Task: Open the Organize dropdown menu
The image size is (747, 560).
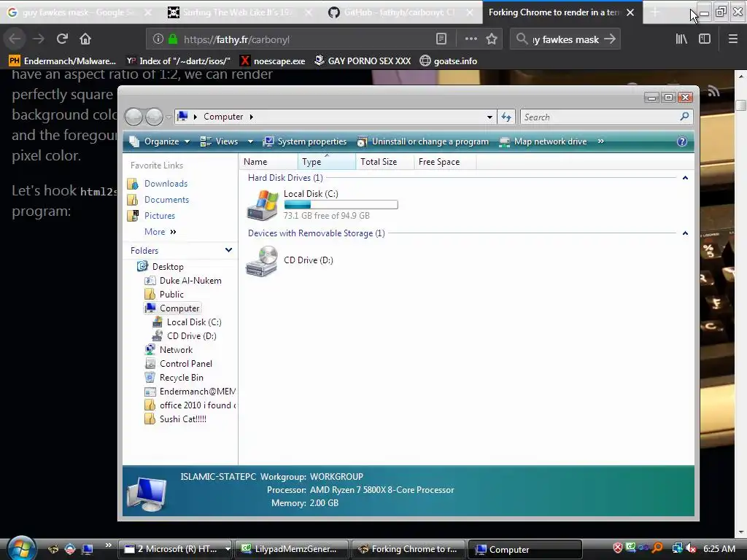Action: tap(160, 141)
